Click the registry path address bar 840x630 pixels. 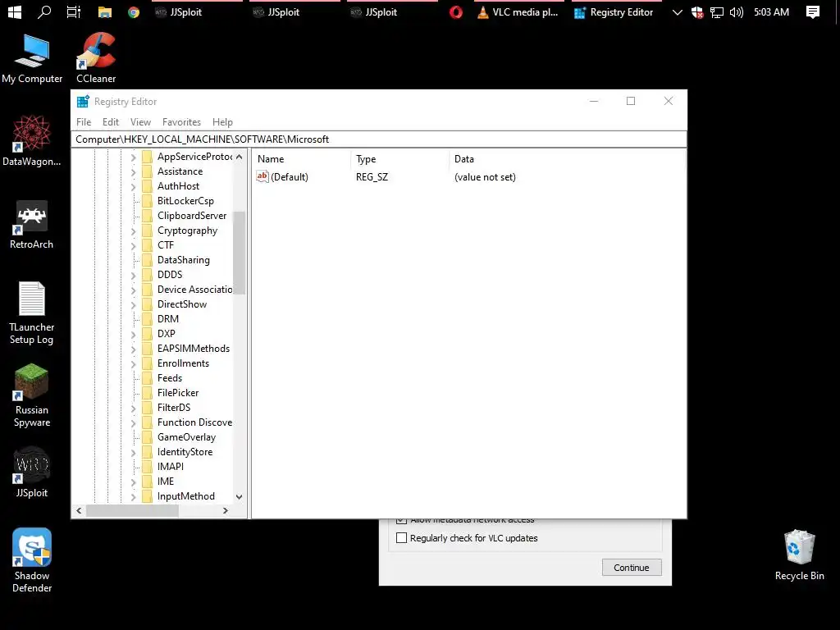tap(379, 139)
